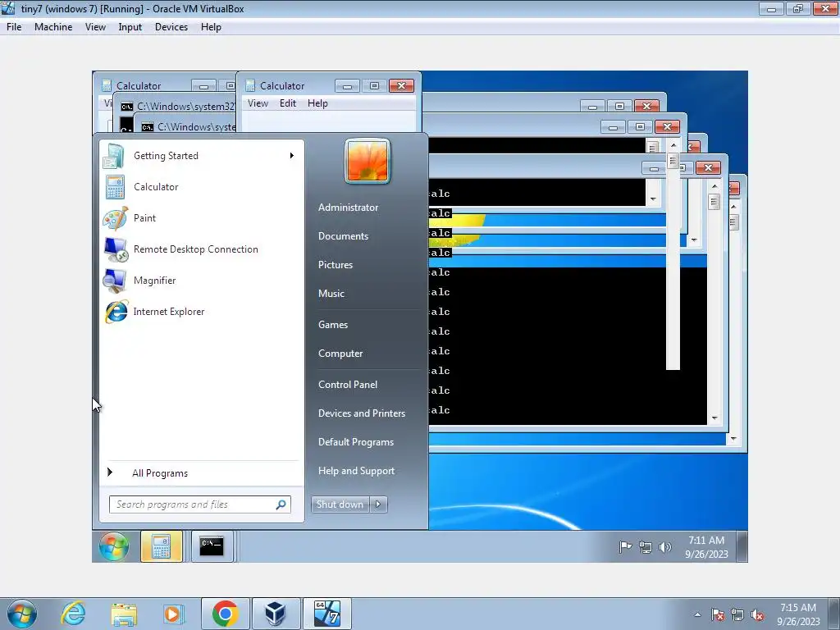The height and width of the screenshot is (630, 840).
Task: Open the Calculator window's Help menu
Action: pyautogui.click(x=317, y=103)
